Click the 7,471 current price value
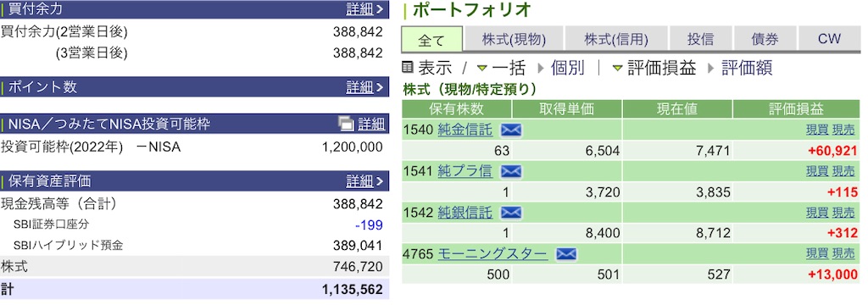Screen dimensions: 868x305 [x=714, y=151]
